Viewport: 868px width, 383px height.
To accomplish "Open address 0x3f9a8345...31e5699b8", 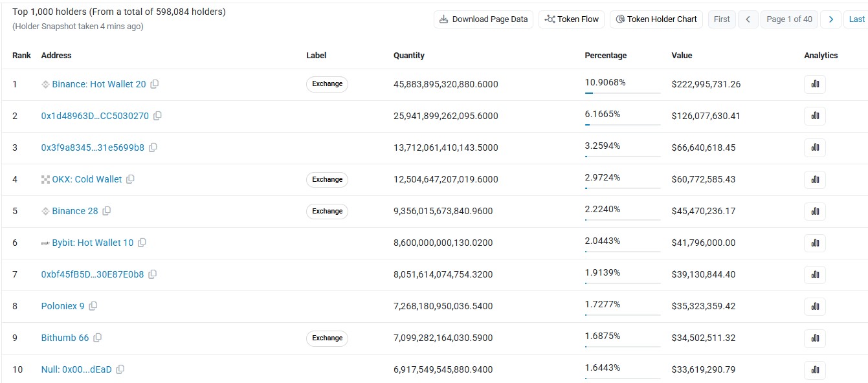I will [x=93, y=148].
